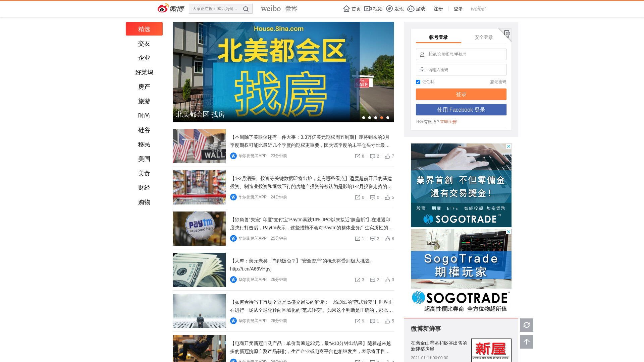Select 旅游 category in sidebar
The height and width of the screenshot is (362, 644).
[144, 101]
